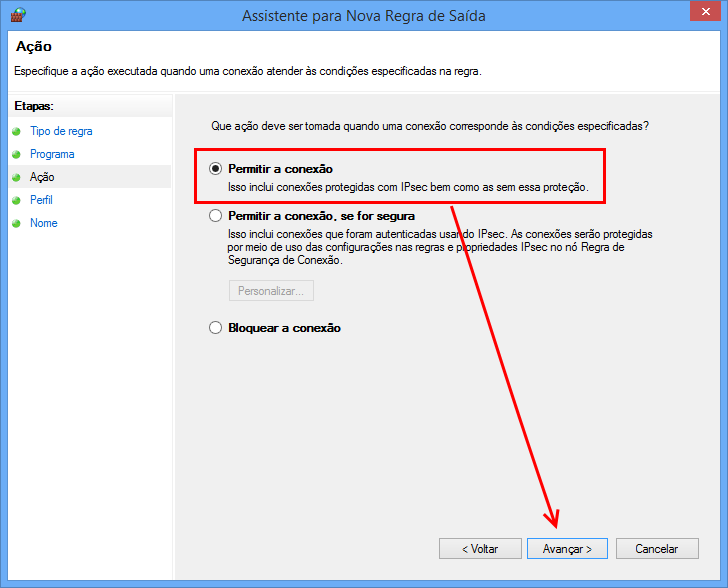
Task: Click green bullet beside 'Tipo de regra'
Action: [x=17, y=131]
